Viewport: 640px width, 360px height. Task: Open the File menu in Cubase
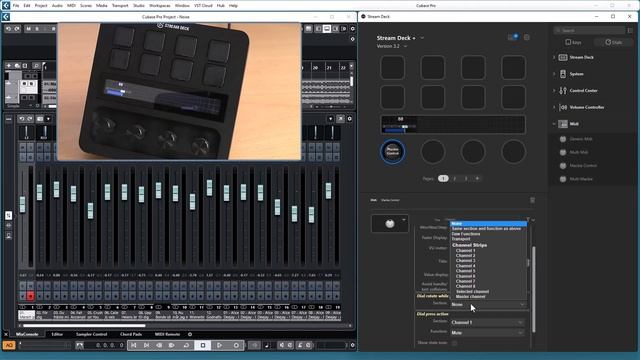[16, 6]
